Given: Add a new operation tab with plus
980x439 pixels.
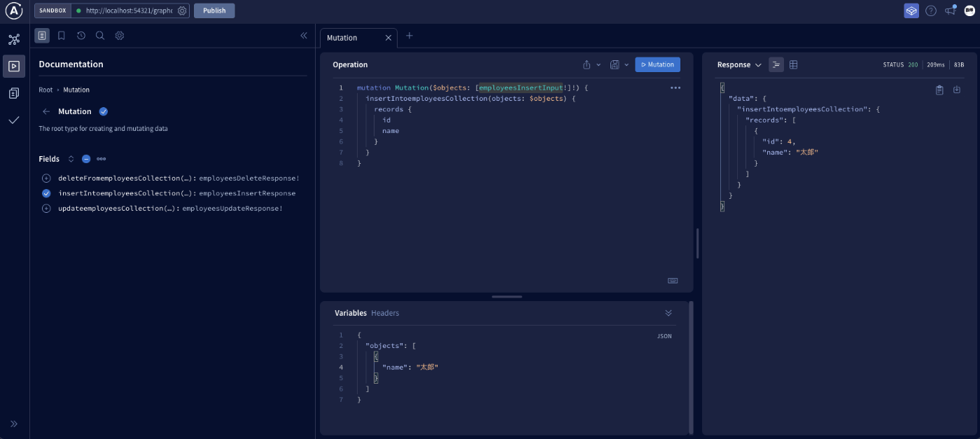Looking at the screenshot, I should pos(409,36).
